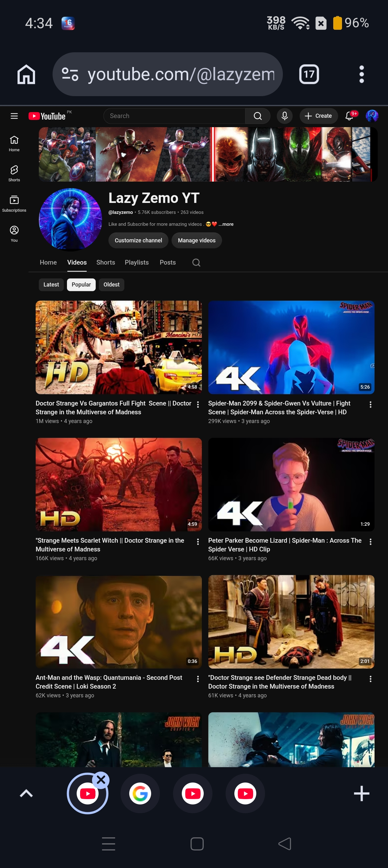
Task: Start voice search with microphone icon
Action: tap(285, 116)
